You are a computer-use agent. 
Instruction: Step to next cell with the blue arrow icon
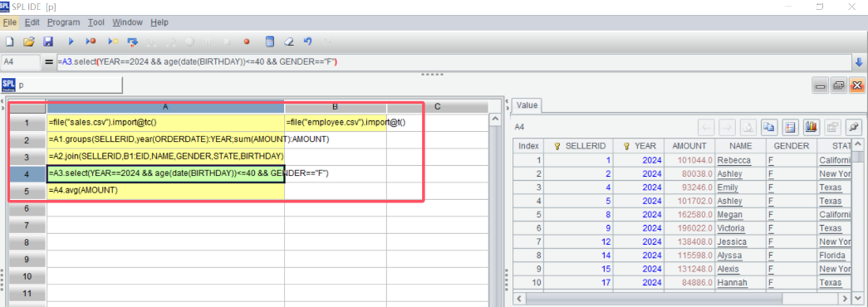[x=132, y=41]
